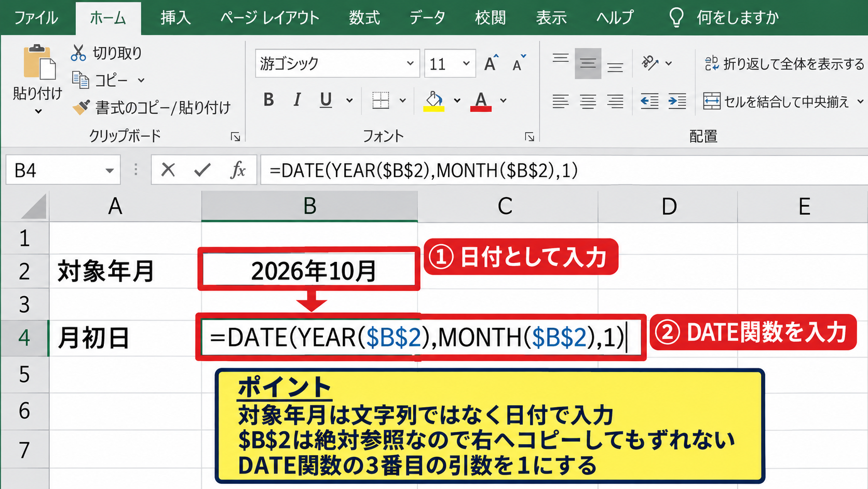The width and height of the screenshot is (868, 489).
Task: Expand font color dropdown arrow
Action: [503, 100]
